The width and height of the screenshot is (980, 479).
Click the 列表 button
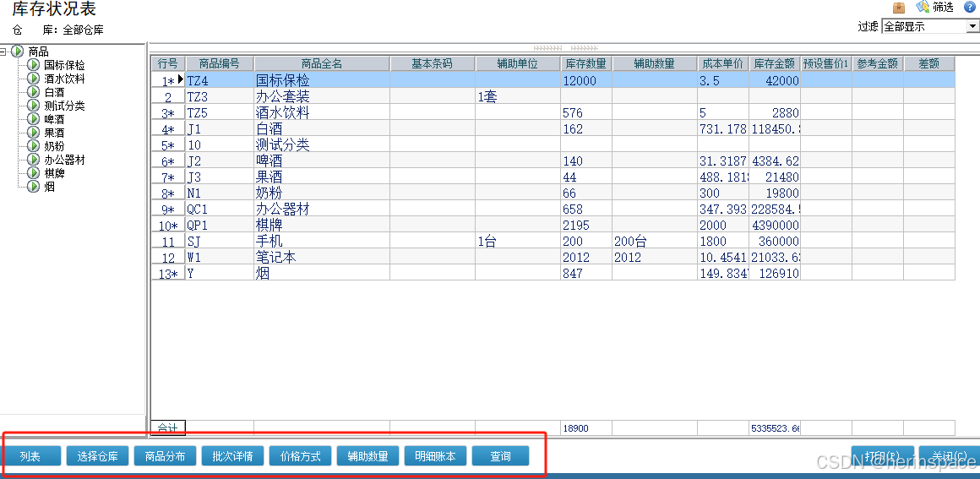(30, 456)
